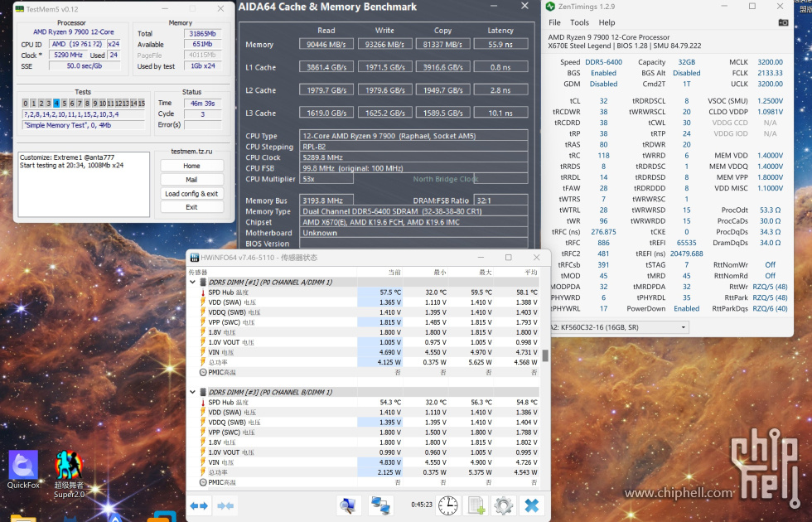Click the ZenTimings title bar logo icon

tap(550, 7)
